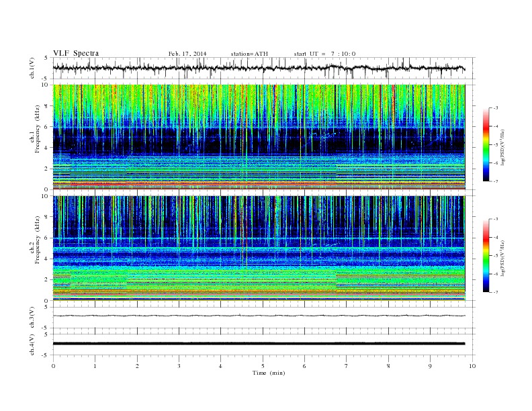Click the time axis tick label "10"

point(472,366)
